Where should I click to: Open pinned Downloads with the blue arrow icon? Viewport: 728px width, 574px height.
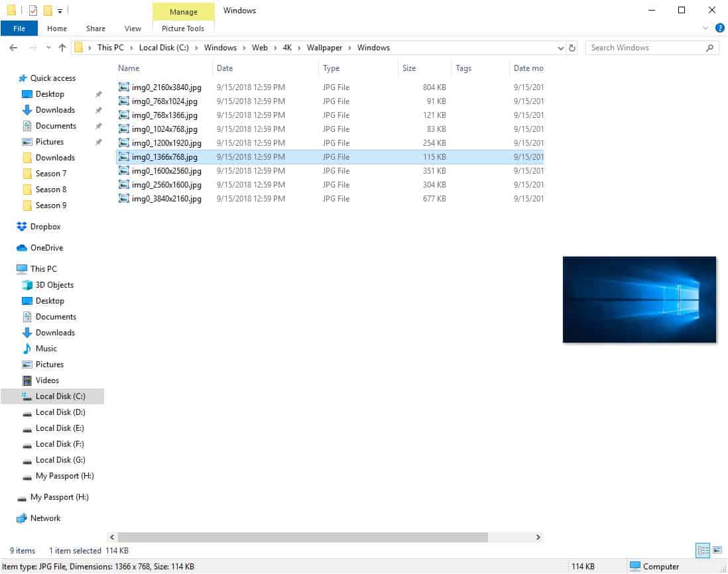tap(55, 110)
